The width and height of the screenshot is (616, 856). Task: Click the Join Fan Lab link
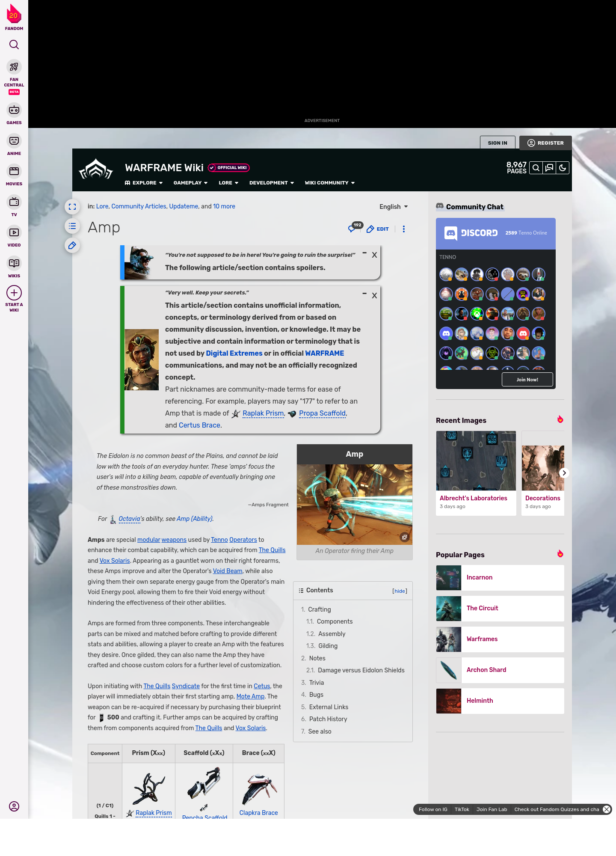(492, 809)
